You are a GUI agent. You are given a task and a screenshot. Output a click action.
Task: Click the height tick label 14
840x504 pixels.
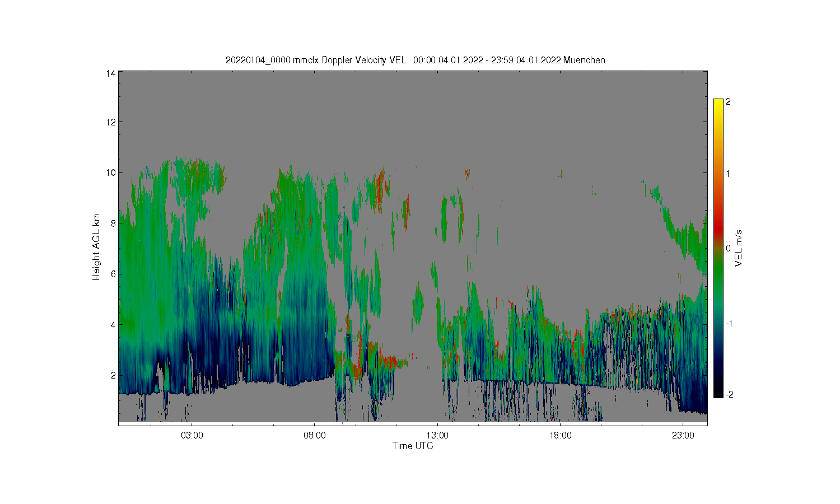111,73
